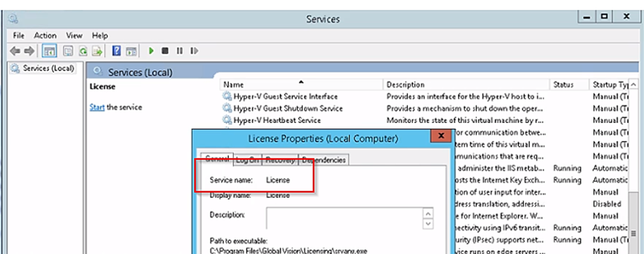The image size is (644, 254).
Task: Click the Back arrow in toolbar
Action: pos(15,51)
